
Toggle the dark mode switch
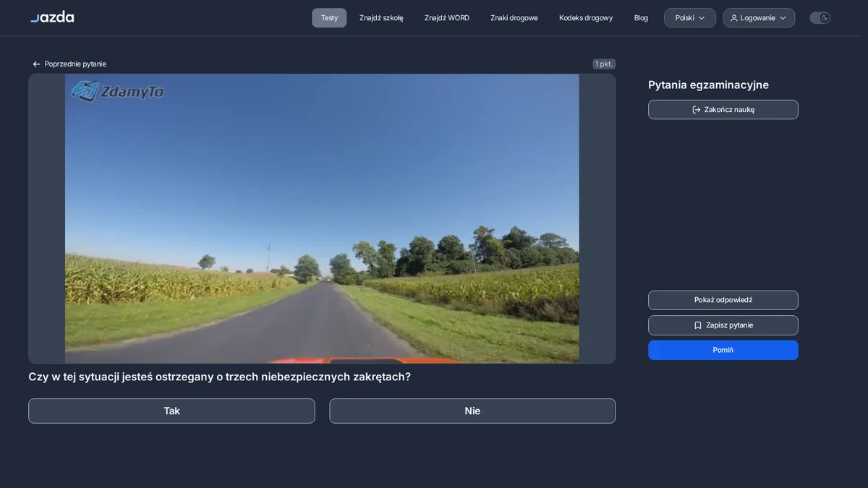(x=820, y=18)
